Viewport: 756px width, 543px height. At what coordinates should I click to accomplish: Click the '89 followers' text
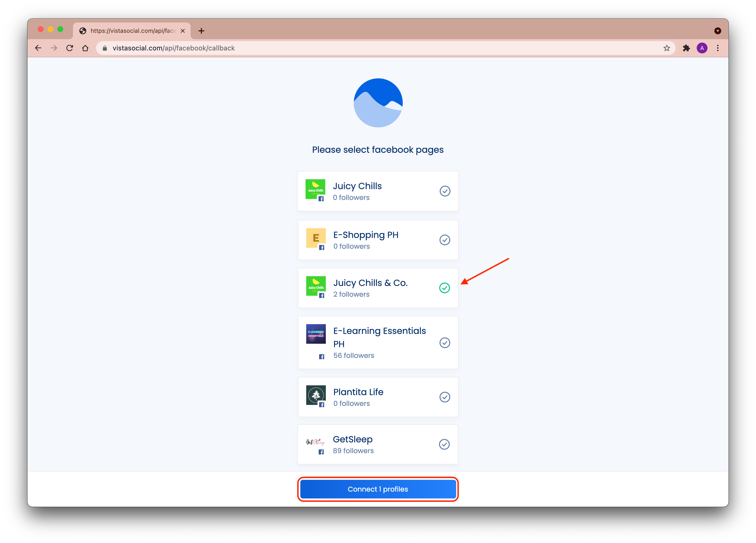[x=353, y=451]
